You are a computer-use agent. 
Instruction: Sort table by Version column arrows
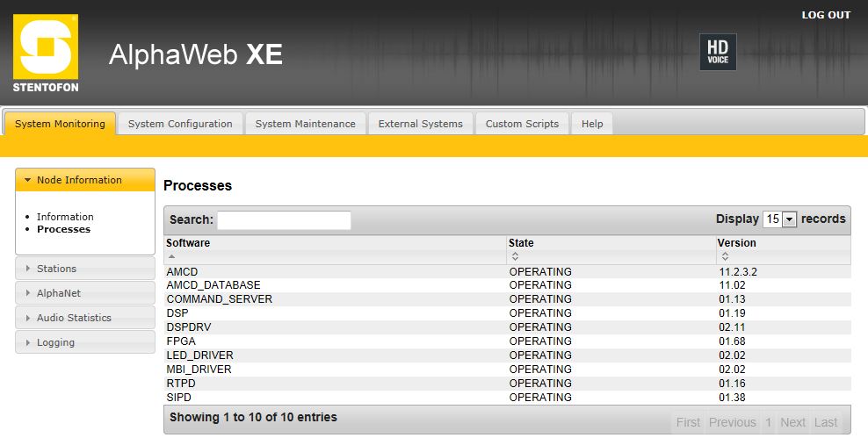[x=725, y=256]
